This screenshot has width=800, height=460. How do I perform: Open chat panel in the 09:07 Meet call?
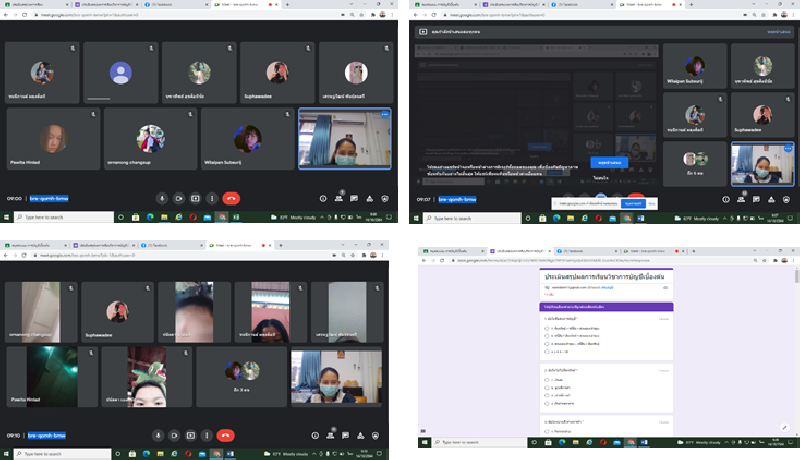(x=755, y=199)
